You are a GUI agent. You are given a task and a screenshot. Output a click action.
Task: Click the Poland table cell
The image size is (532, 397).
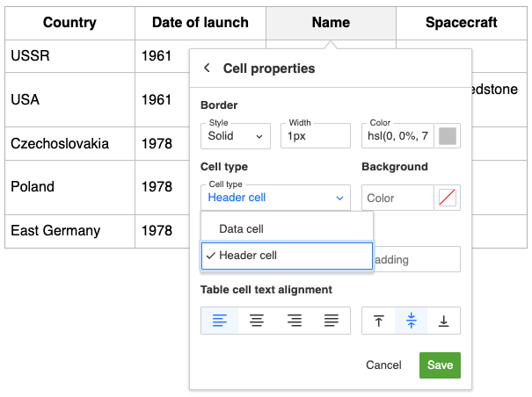pos(69,187)
